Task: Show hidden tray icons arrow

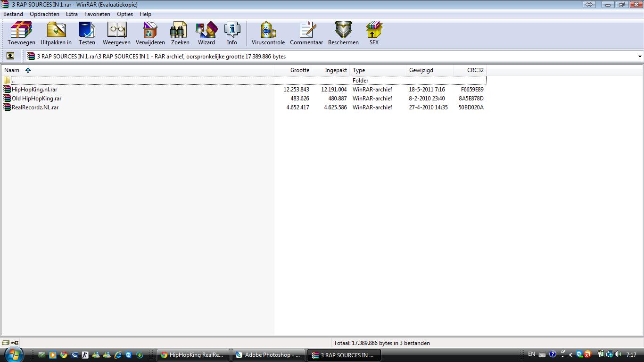Action: click(571, 355)
